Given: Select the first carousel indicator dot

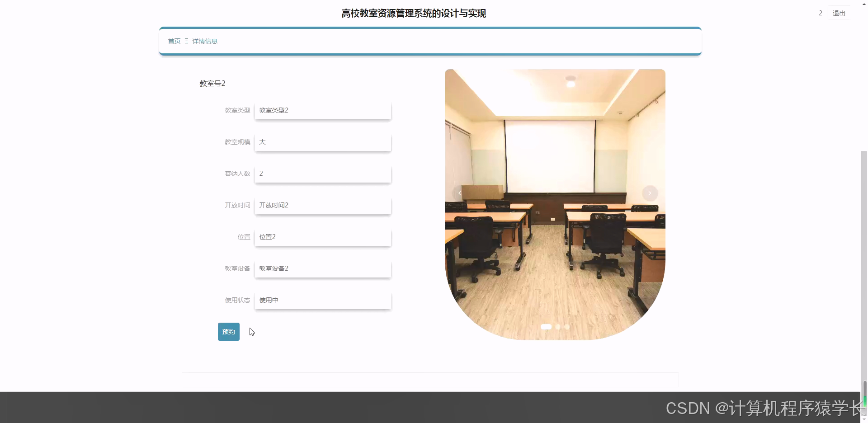Looking at the screenshot, I should pyautogui.click(x=547, y=327).
